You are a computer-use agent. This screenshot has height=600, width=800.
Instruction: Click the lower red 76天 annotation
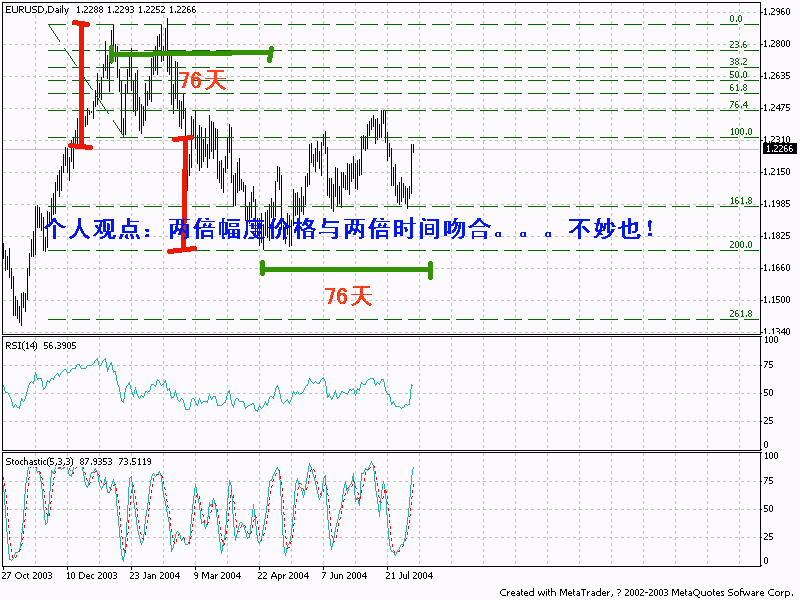pyautogui.click(x=348, y=296)
